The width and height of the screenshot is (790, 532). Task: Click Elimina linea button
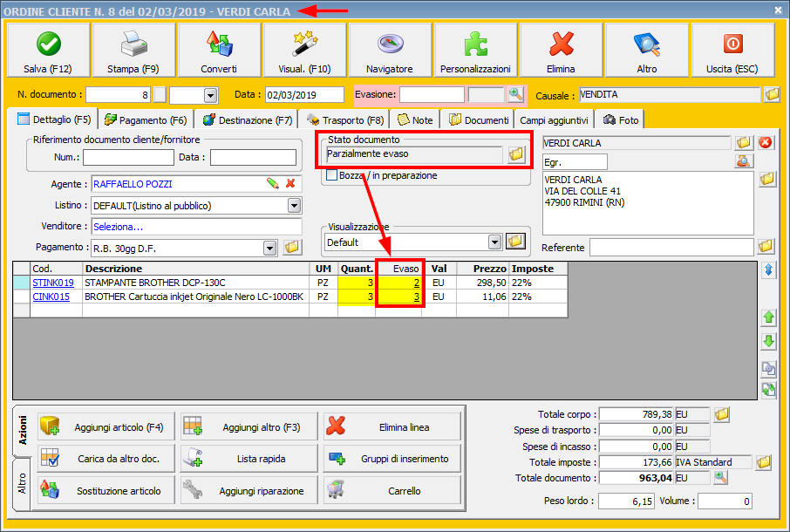[392, 427]
